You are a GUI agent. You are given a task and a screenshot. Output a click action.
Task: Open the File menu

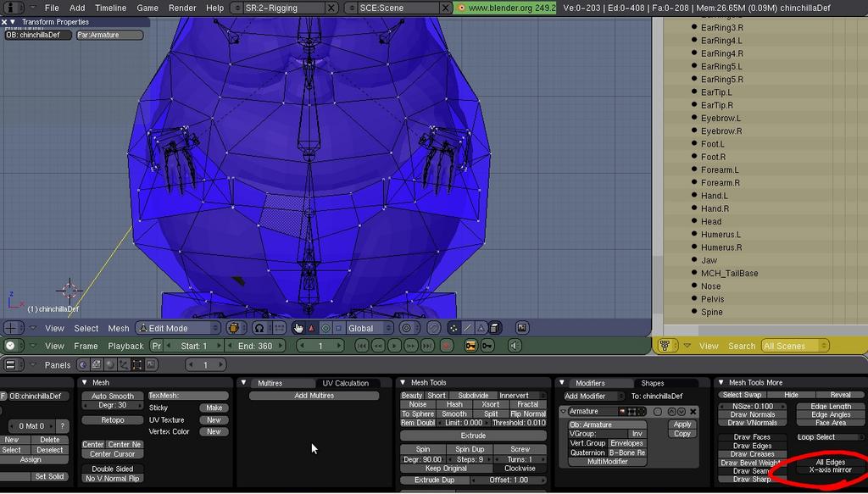tap(52, 8)
